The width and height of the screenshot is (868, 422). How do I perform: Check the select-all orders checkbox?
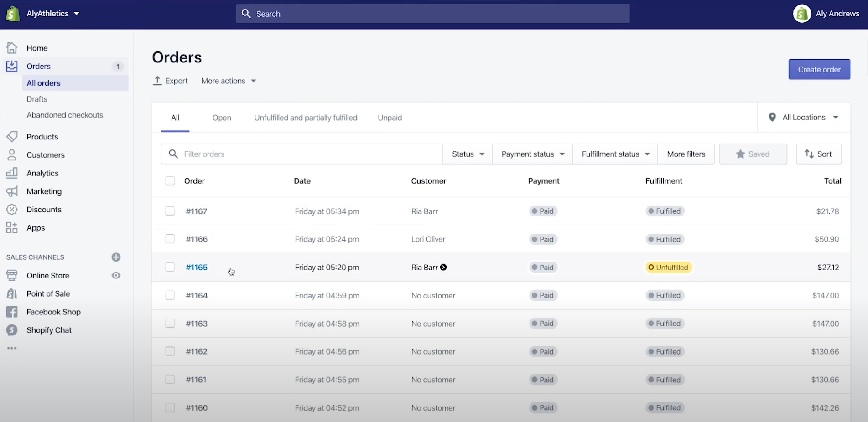(170, 181)
